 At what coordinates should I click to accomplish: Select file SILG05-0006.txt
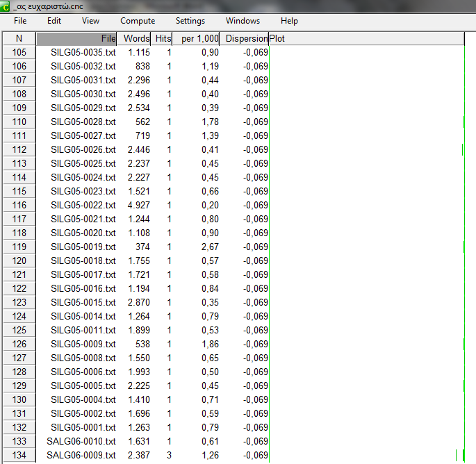click(x=83, y=372)
